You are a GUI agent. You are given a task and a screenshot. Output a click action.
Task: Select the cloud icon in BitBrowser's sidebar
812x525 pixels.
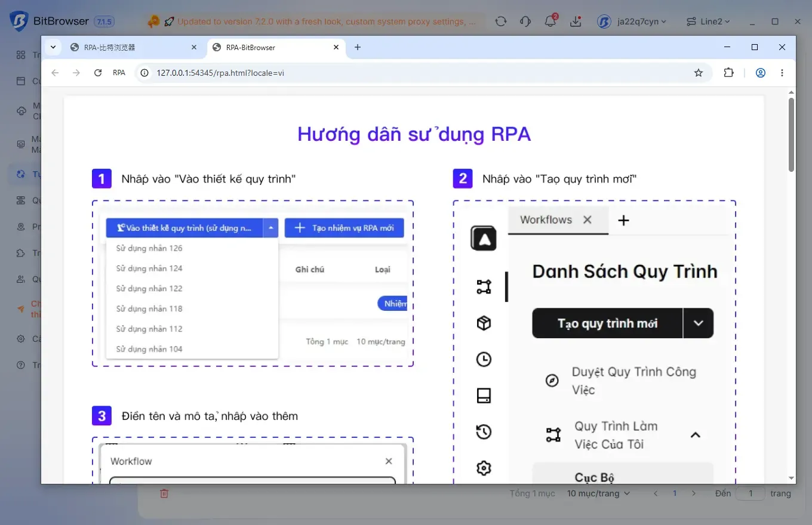coord(21,111)
